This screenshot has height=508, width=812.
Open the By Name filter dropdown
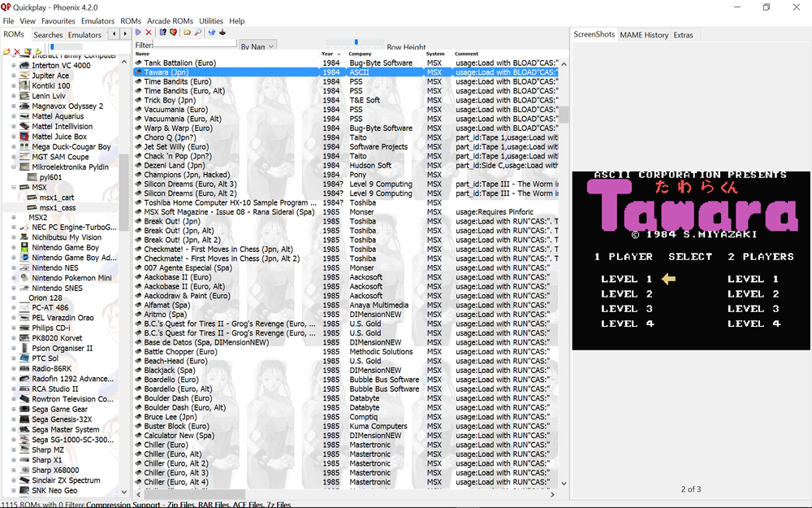pos(258,47)
